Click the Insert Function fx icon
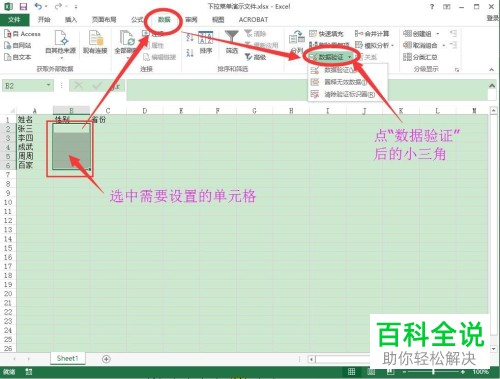The width and height of the screenshot is (500, 379). [115, 86]
